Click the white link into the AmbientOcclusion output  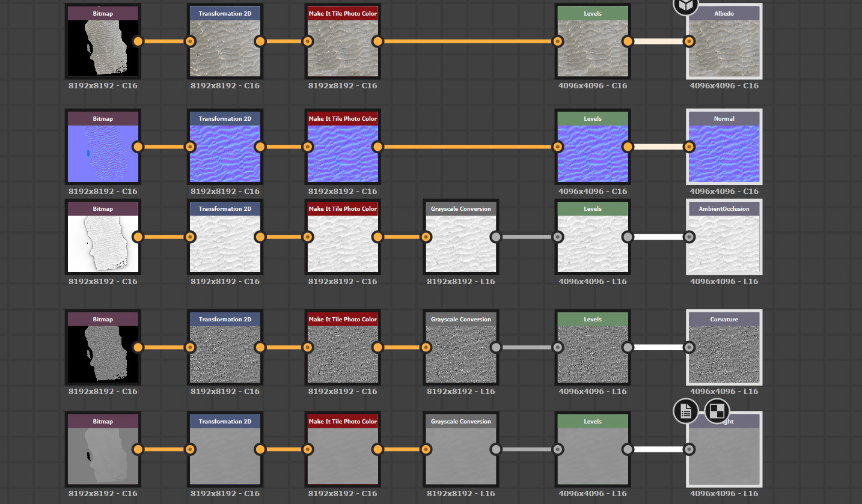(x=658, y=237)
